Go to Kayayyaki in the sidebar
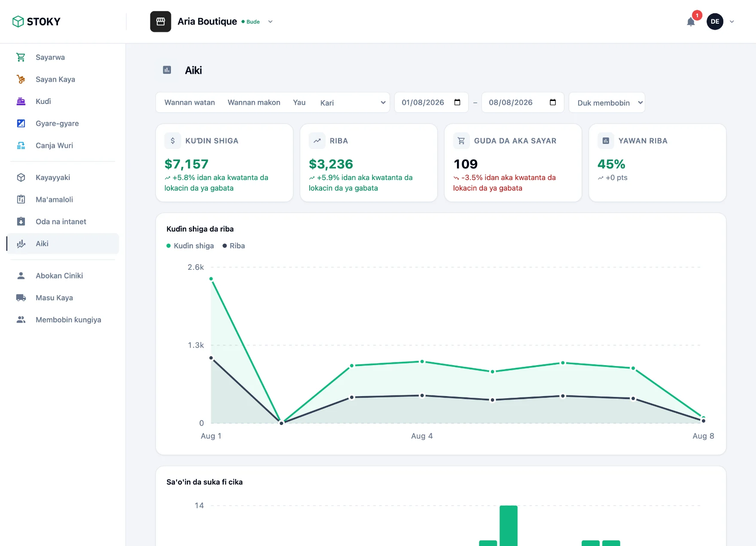756x546 pixels. click(x=63, y=177)
